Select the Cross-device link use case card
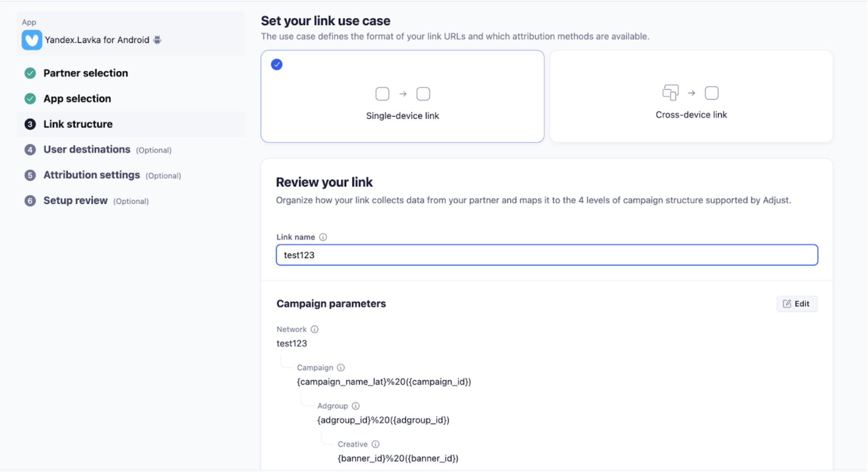868x472 pixels. coord(691,97)
